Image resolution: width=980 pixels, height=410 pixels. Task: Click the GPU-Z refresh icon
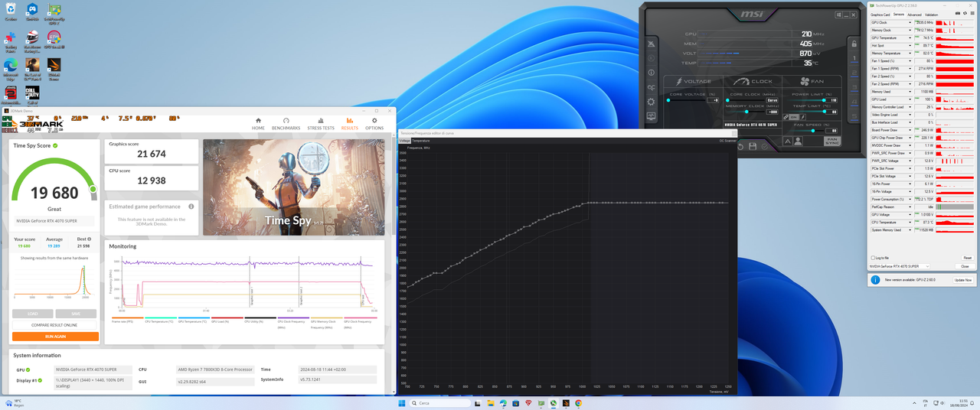[x=965, y=13]
